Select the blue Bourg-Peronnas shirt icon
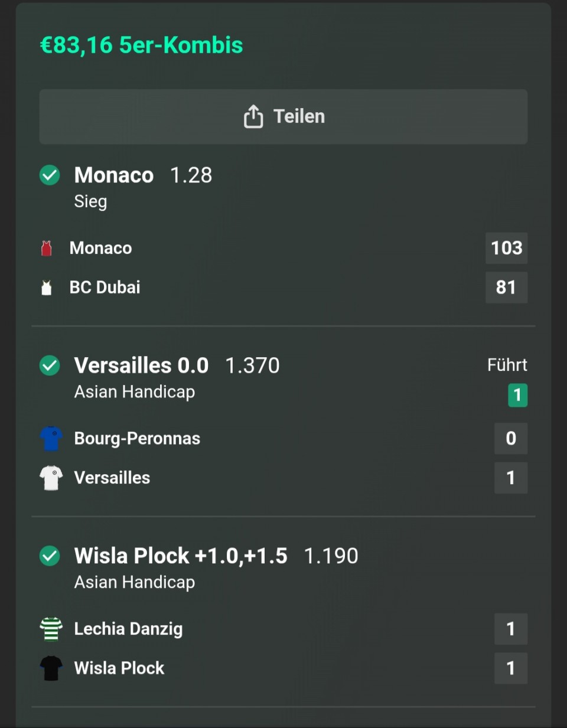Image resolution: width=567 pixels, height=728 pixels. pyautogui.click(x=51, y=439)
